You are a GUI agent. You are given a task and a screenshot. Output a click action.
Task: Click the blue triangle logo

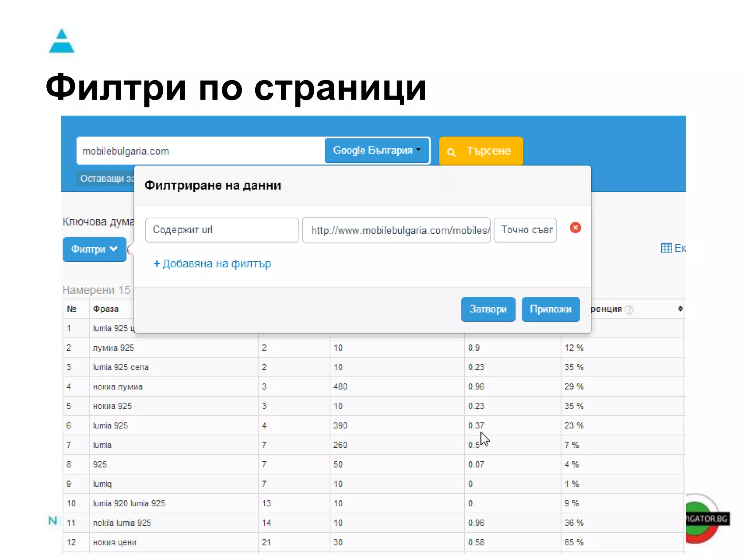(x=62, y=41)
